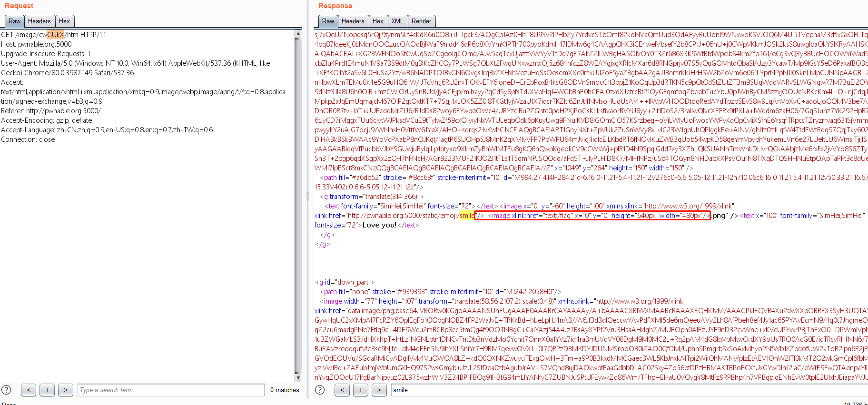The height and width of the screenshot is (405, 868).
Task: Go to next match in request search
Action: coord(66,390)
